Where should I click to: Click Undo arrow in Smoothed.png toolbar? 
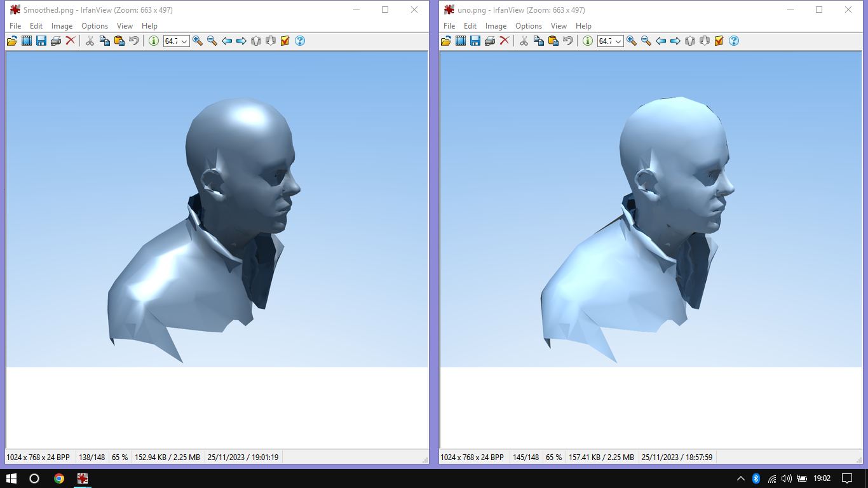134,41
